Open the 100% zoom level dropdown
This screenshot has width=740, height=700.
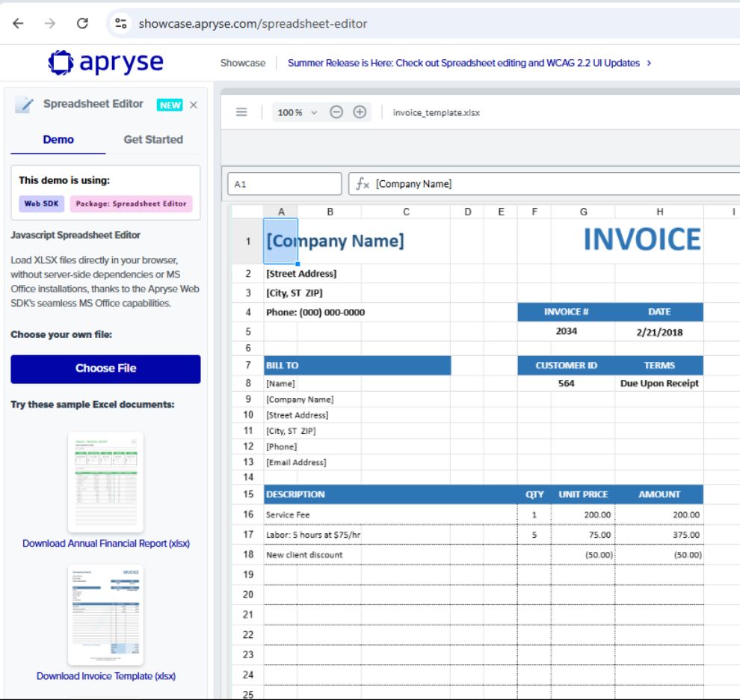click(x=297, y=112)
